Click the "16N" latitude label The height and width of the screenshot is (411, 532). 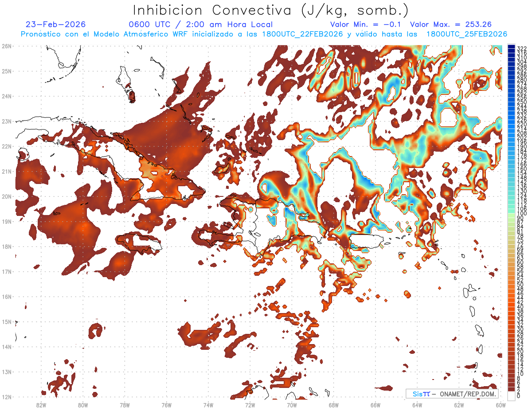(6, 296)
